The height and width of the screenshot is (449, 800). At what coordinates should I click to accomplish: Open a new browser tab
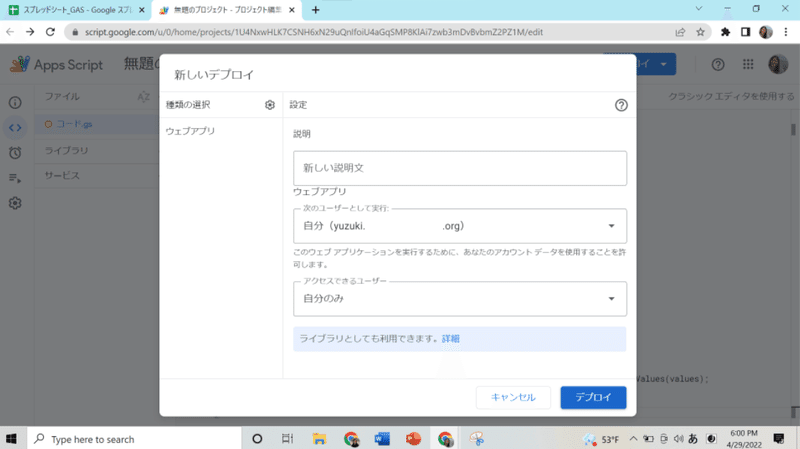315,10
